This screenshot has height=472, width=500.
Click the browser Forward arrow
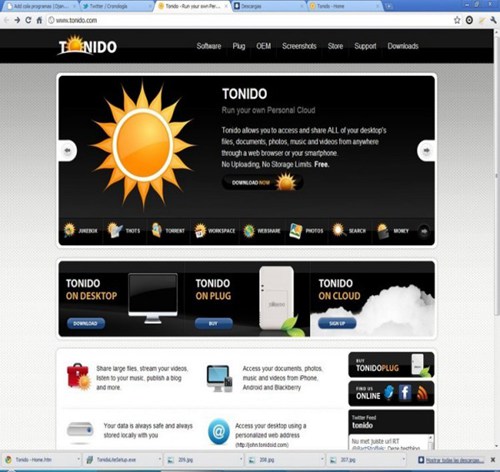(x=17, y=20)
